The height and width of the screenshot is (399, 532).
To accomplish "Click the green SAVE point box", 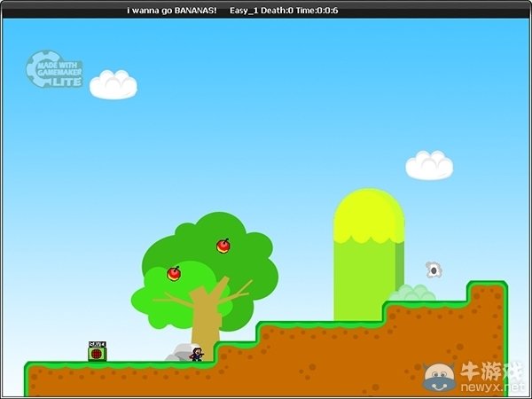I will [x=98, y=352].
